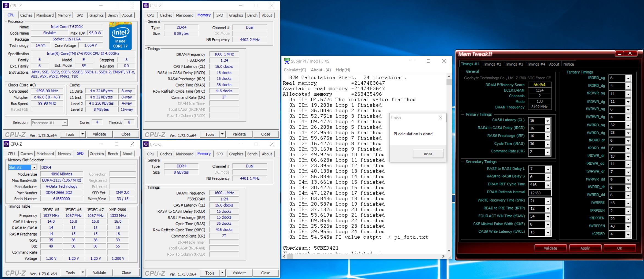Expand WRITE Recovery Time (tWR) dropdown
This screenshot has width=644, height=279.
pyautogui.click(x=548, y=201)
